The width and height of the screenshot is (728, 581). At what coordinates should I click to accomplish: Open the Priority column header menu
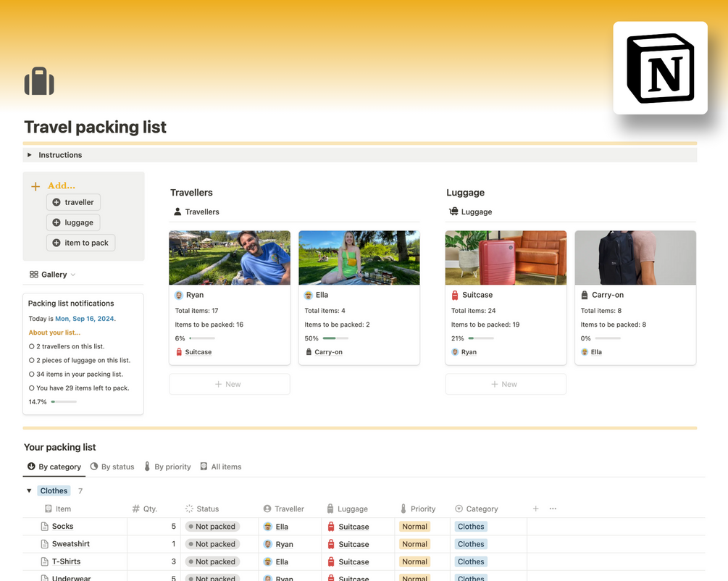point(417,509)
